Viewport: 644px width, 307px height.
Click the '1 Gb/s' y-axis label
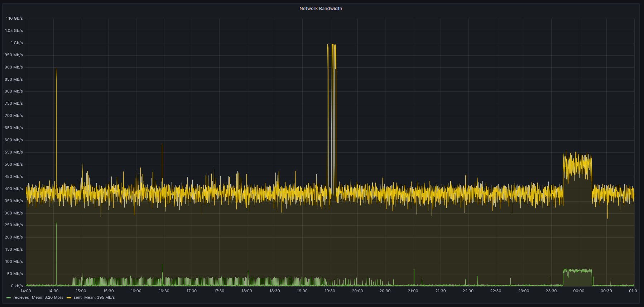pyautogui.click(x=16, y=43)
